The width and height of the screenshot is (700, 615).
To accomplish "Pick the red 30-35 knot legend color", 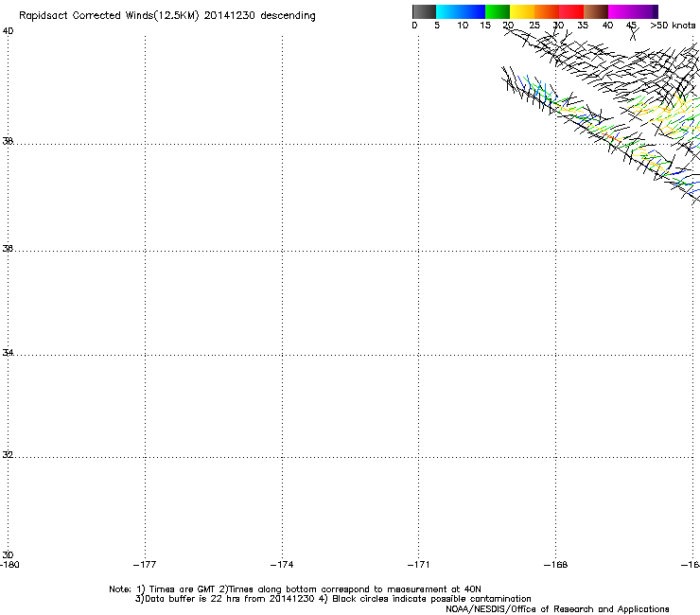I will tap(571, 11).
